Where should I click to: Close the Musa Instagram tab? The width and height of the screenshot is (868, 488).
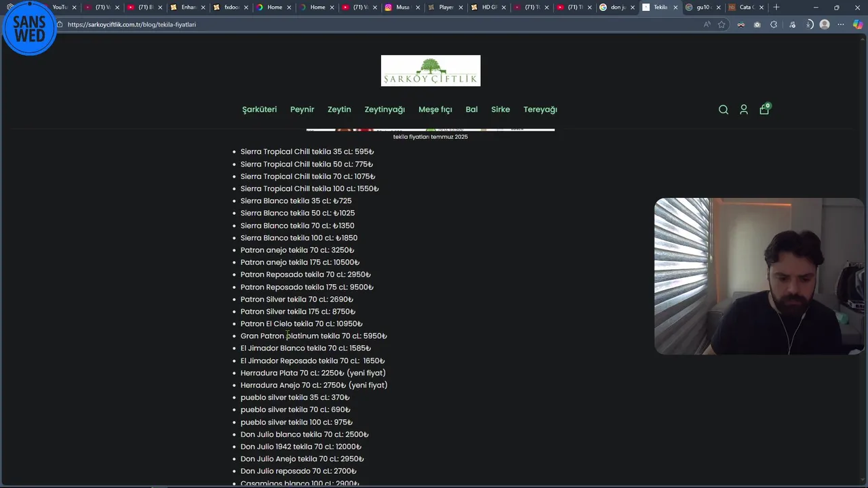[418, 7]
